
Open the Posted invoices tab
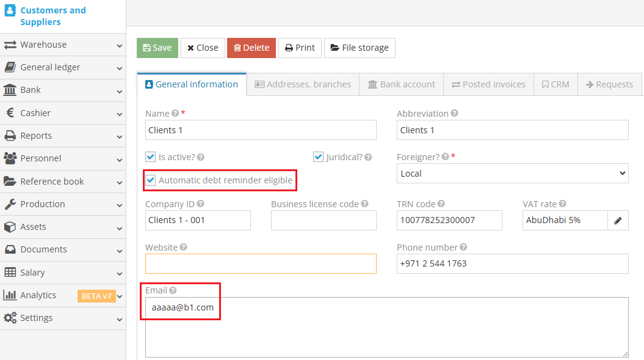click(x=488, y=84)
